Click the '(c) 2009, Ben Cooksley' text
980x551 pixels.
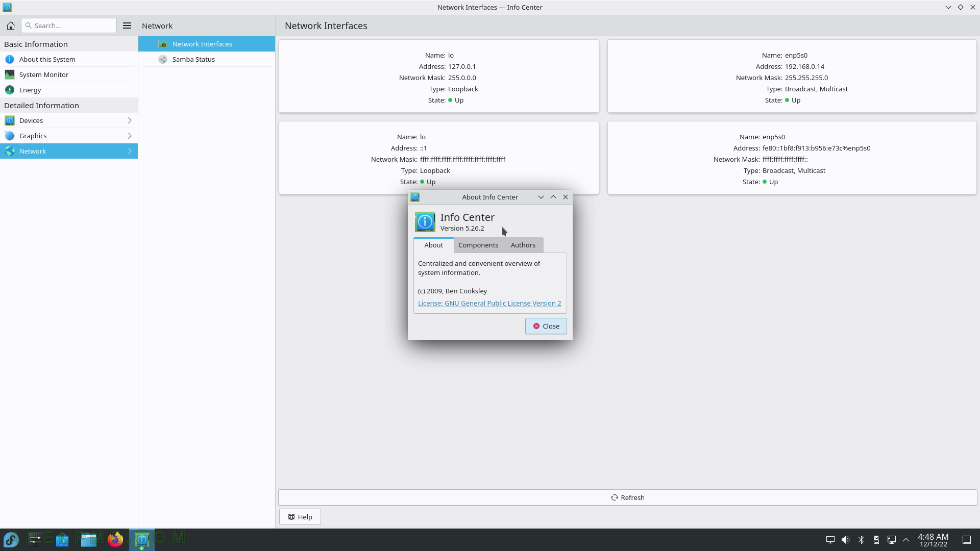pos(452,291)
